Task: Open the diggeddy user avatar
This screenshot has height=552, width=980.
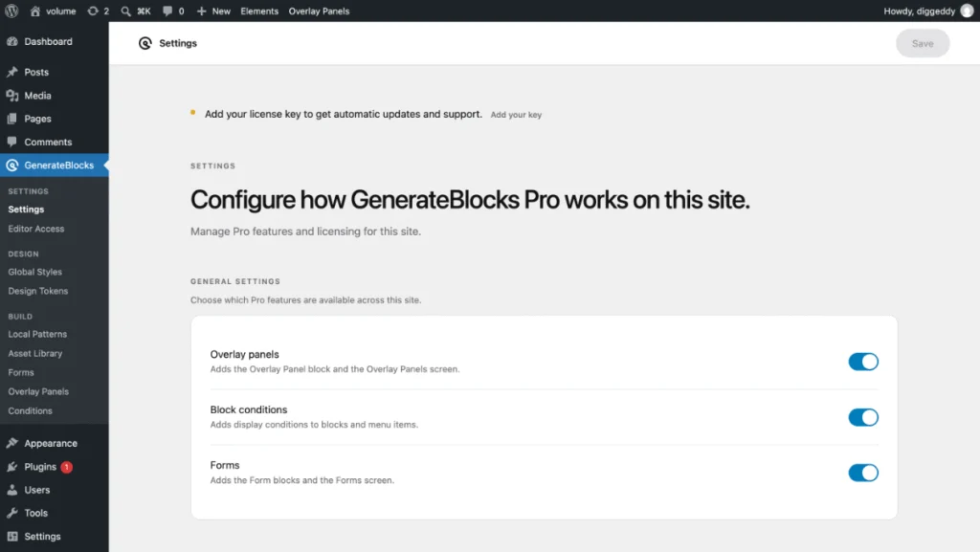Action: (967, 11)
